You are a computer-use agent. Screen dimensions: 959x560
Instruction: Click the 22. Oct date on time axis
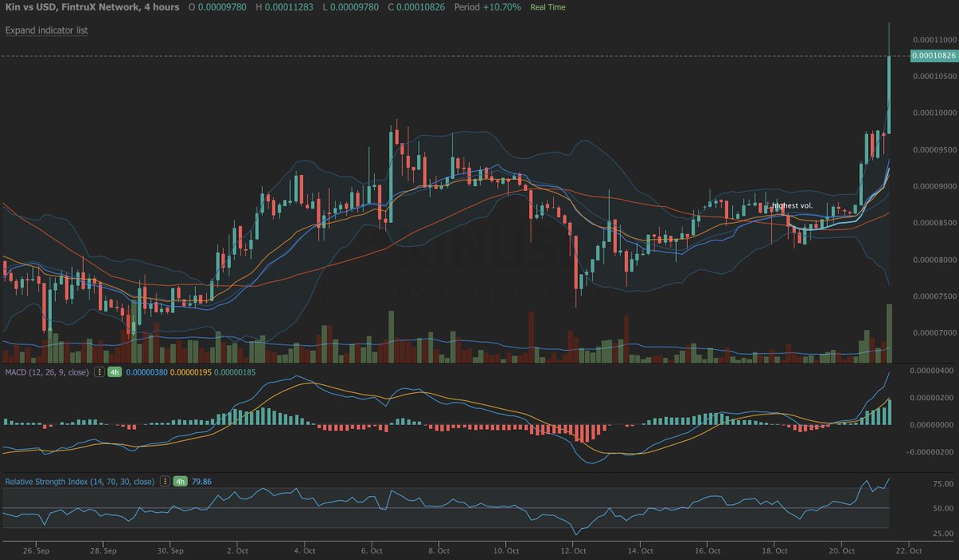click(x=909, y=551)
